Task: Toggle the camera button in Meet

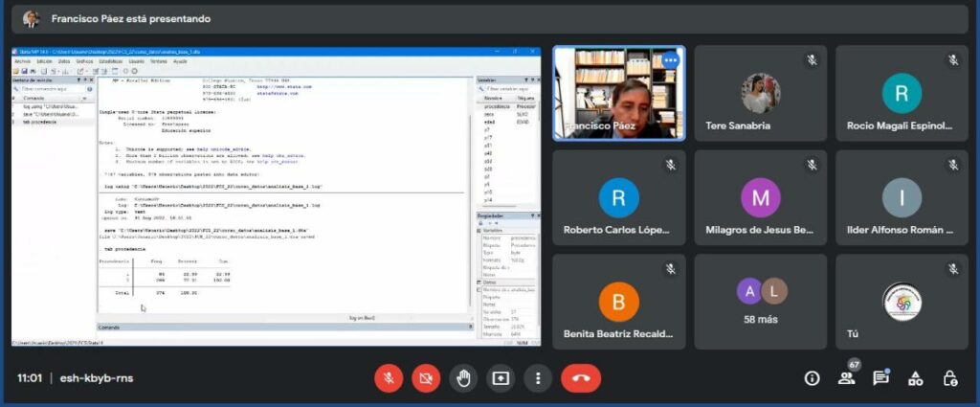Action: [426, 378]
